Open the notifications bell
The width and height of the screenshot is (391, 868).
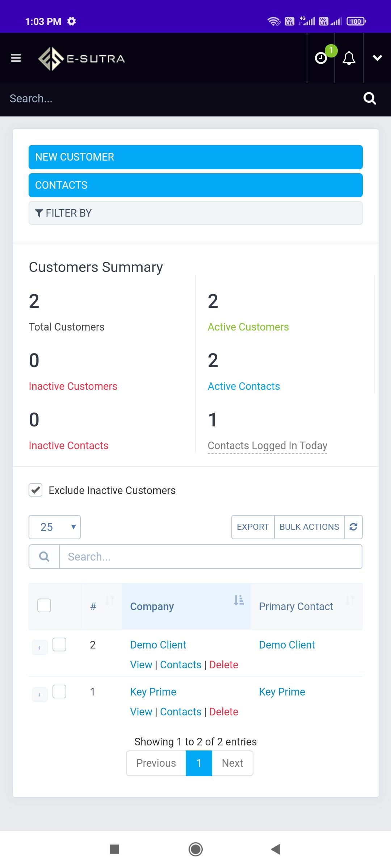pyautogui.click(x=349, y=58)
